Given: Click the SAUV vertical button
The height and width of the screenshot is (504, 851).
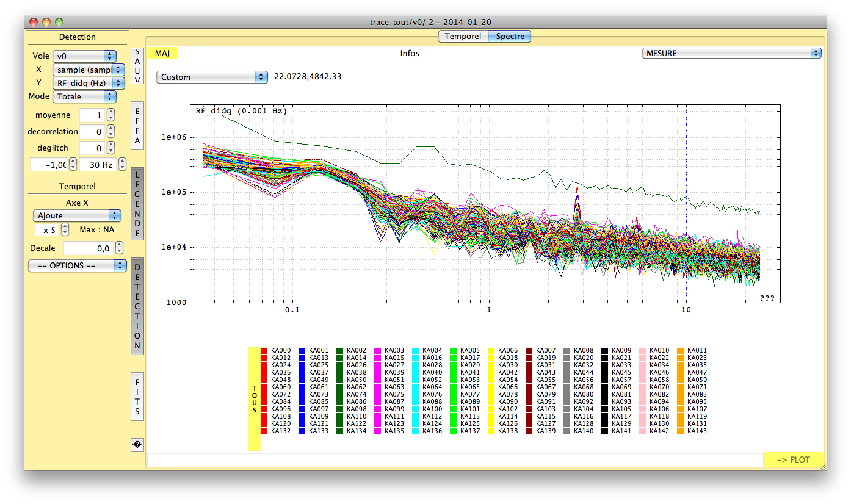Looking at the screenshot, I should tap(137, 67).
